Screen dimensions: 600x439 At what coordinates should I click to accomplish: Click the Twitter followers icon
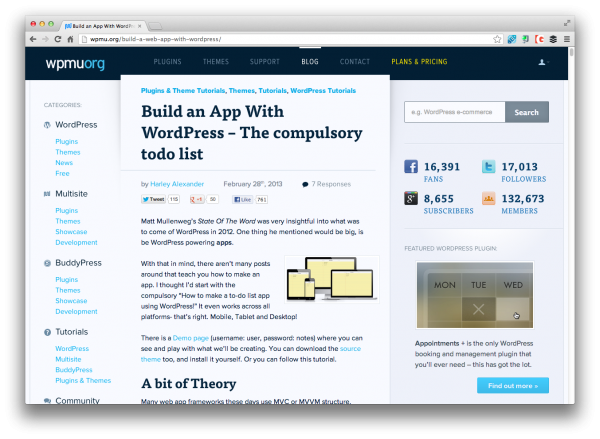[489, 167]
